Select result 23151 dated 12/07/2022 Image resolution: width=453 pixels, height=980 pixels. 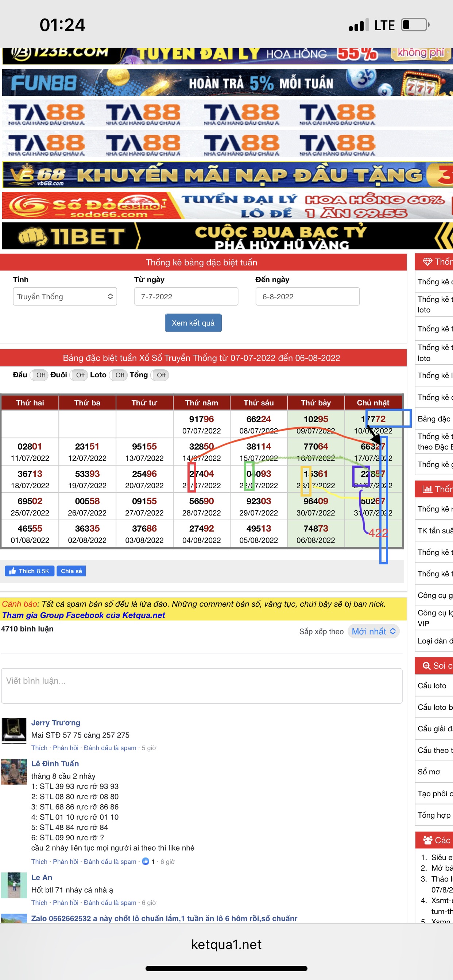87,452
